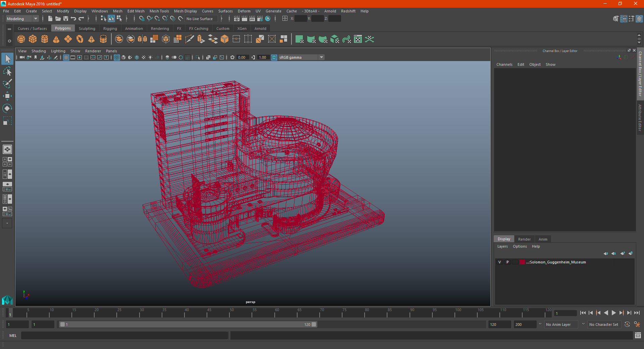Image resolution: width=644 pixels, height=349 pixels.
Task: Toggle snap to grids
Action: click(x=142, y=19)
